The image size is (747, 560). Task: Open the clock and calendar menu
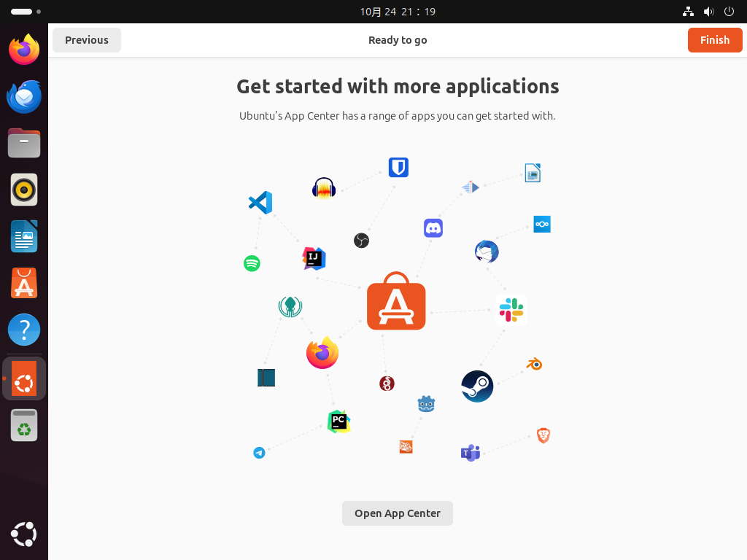point(398,12)
